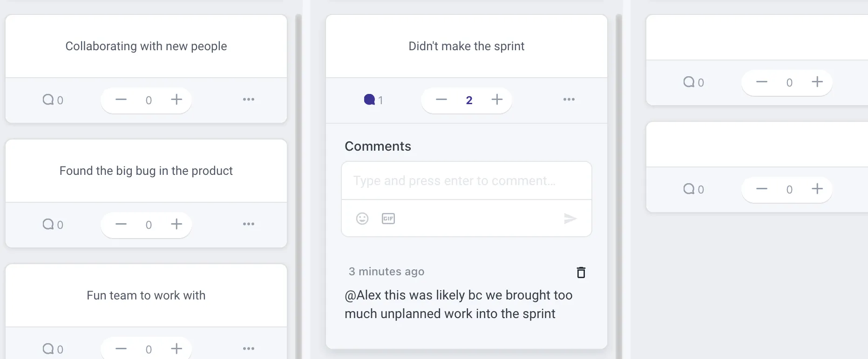Toggle comments on 'Didn't make the sprint' card
This screenshot has height=359, width=868.
tap(373, 100)
